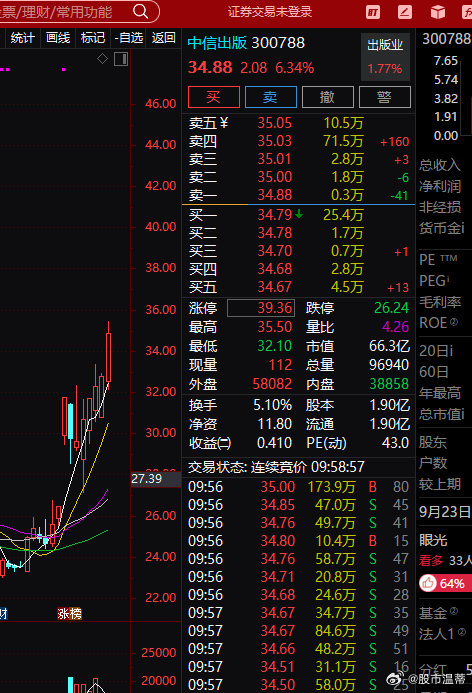This screenshot has height=693, width=472.
Task: Click the 张榜 tag on the chart
Action: pyautogui.click(x=69, y=614)
